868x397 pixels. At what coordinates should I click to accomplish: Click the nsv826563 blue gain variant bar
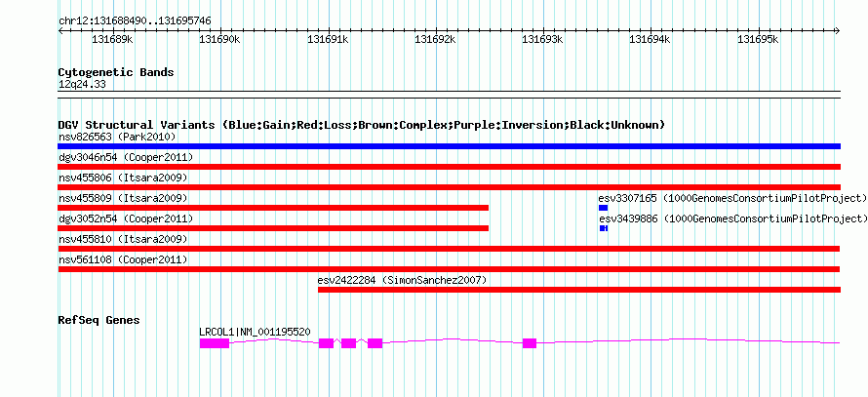449,146
